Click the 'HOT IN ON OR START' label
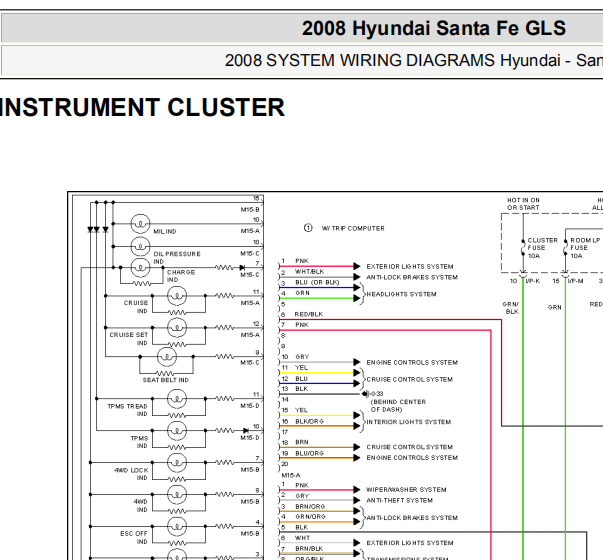Viewport: 603px width, 560px height. (523, 204)
